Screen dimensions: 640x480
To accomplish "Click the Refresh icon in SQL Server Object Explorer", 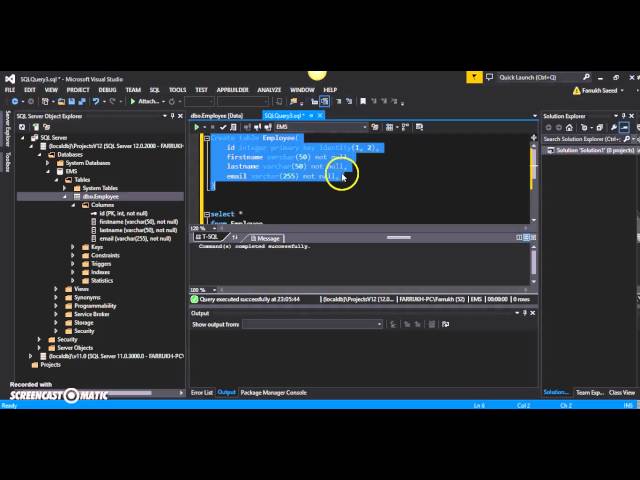I will (22, 127).
